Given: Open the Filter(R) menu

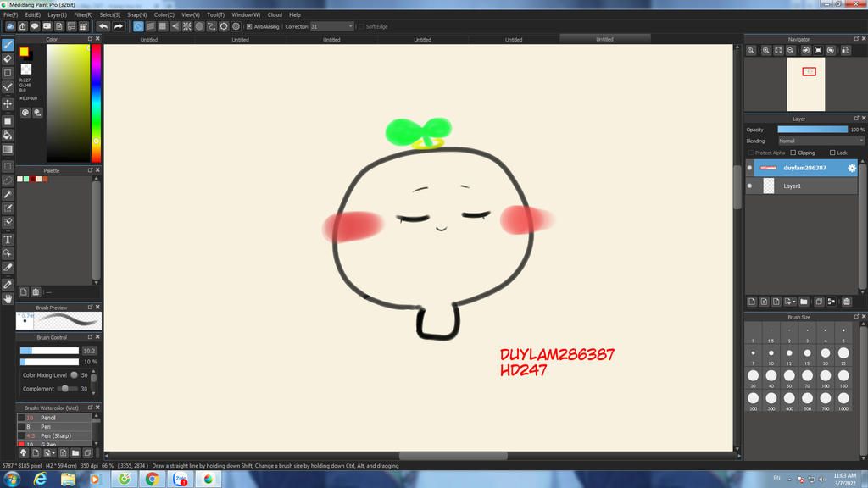Looking at the screenshot, I should (83, 15).
